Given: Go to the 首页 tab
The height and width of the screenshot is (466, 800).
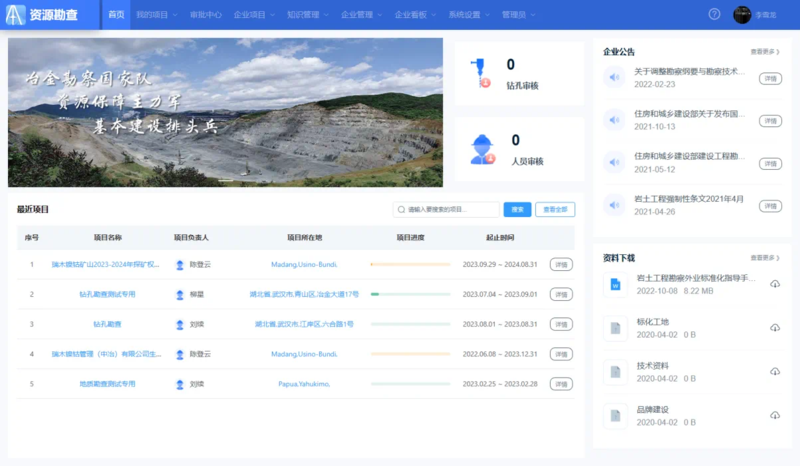Looking at the screenshot, I should click(x=116, y=15).
